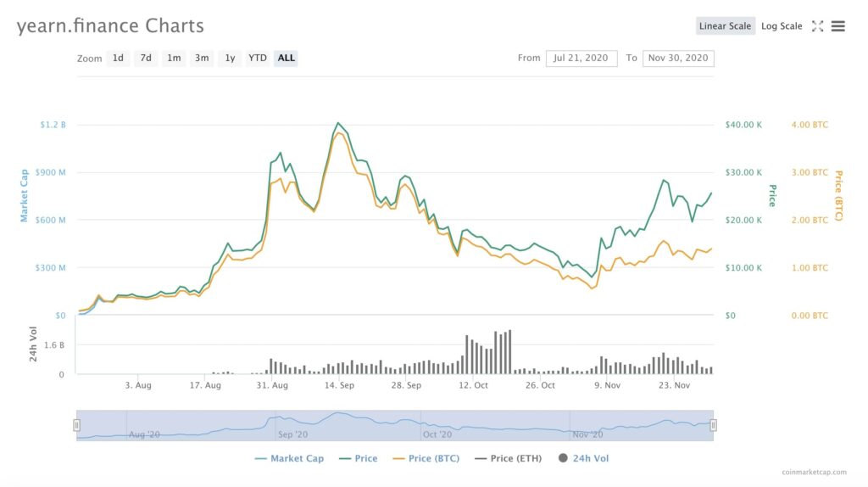Set zoom range to 3m
This screenshot has width=868, height=487.
point(202,59)
